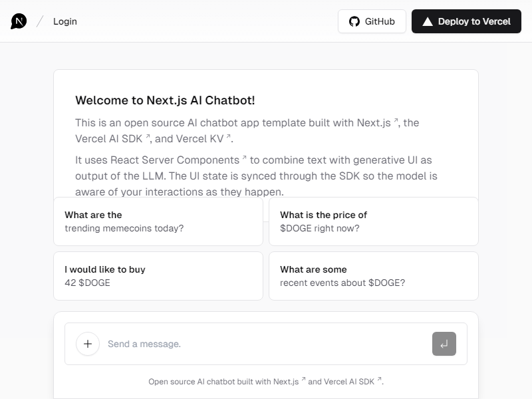Viewport: 532px width, 399px height.
Task: Open the React Server Components link
Action: tap(178, 160)
